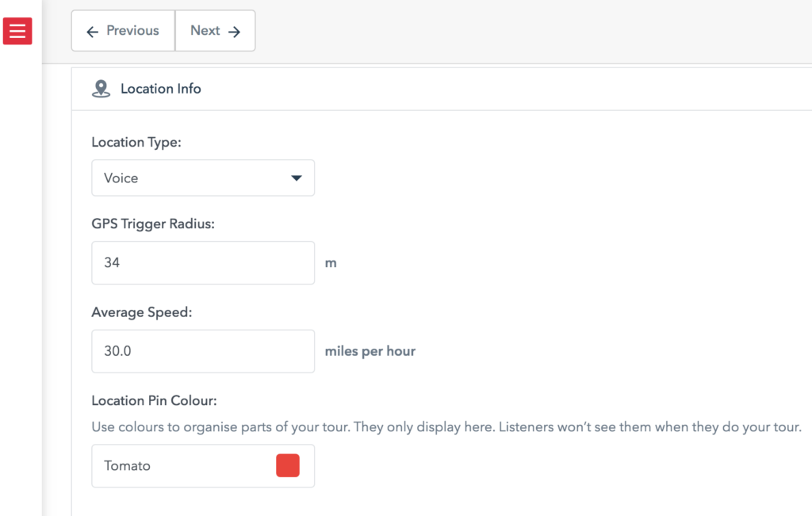The height and width of the screenshot is (516, 812).
Task: Click the 'Location Pin Colour:' label
Action: [x=155, y=400]
